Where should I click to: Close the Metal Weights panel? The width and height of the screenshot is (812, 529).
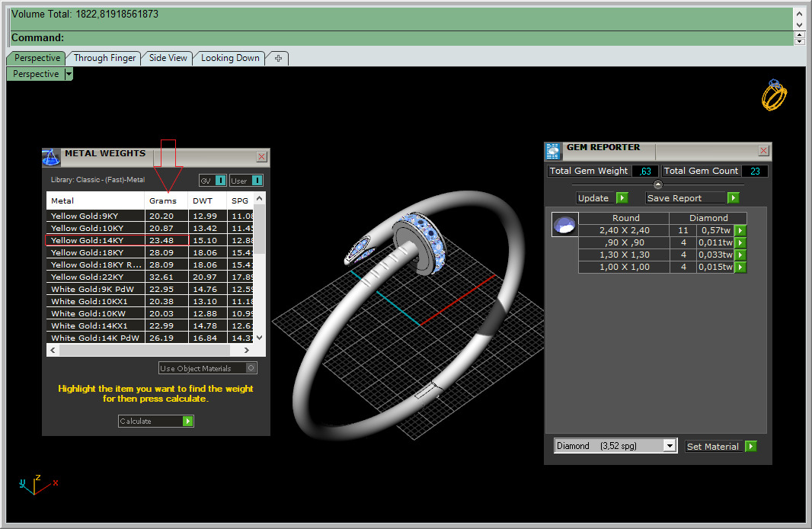tap(261, 156)
